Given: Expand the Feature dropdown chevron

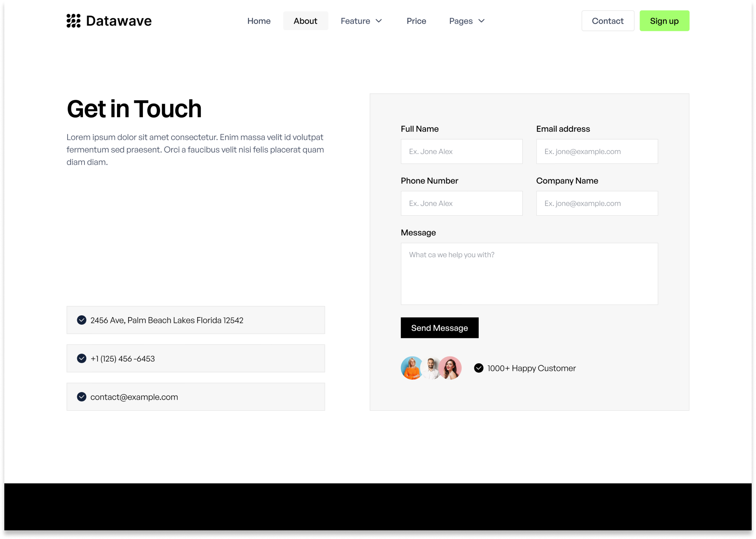Looking at the screenshot, I should click(379, 21).
